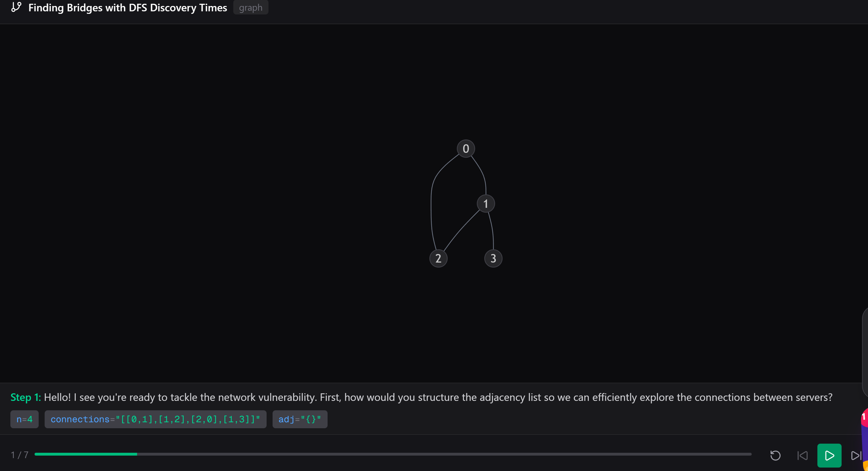The height and width of the screenshot is (471, 868).
Task: Click the restart animation icon
Action: (775, 456)
